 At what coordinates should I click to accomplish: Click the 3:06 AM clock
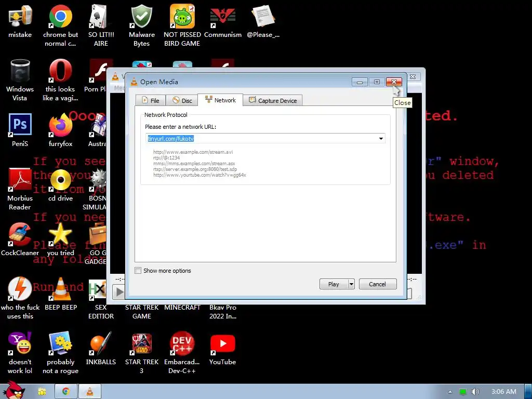point(504,392)
